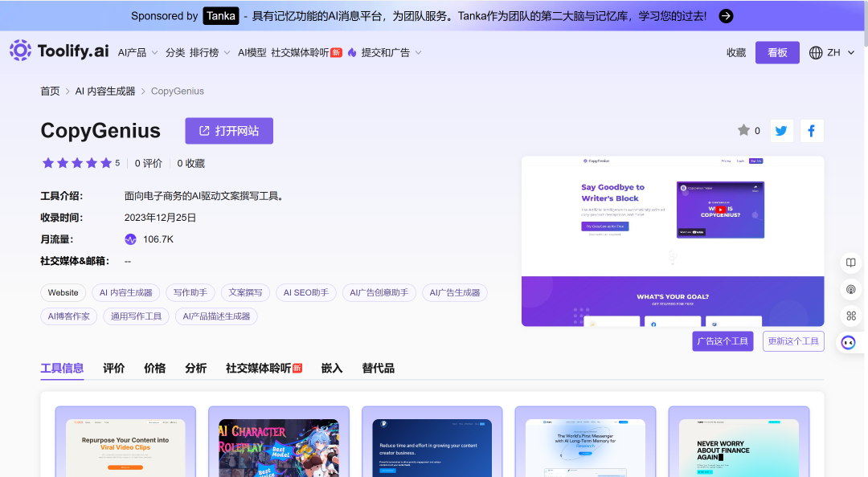The height and width of the screenshot is (477, 868).
Task: Select the AI博客作家 tag
Action: click(68, 316)
